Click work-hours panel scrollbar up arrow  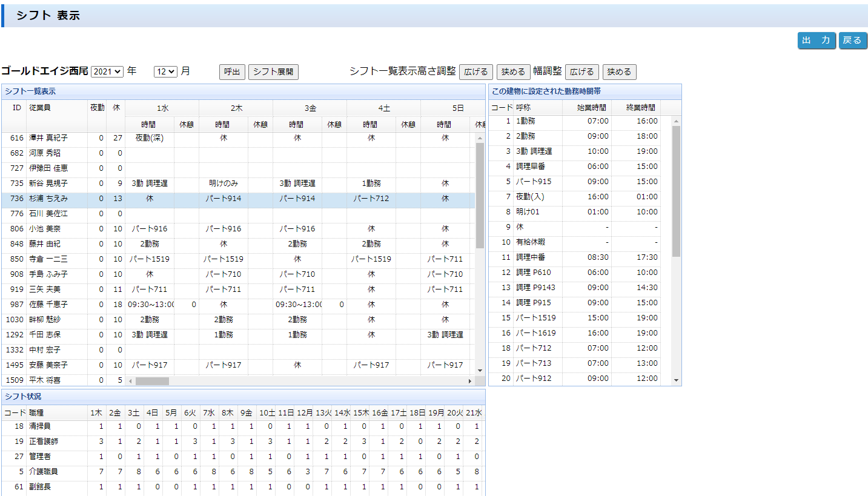(x=677, y=121)
